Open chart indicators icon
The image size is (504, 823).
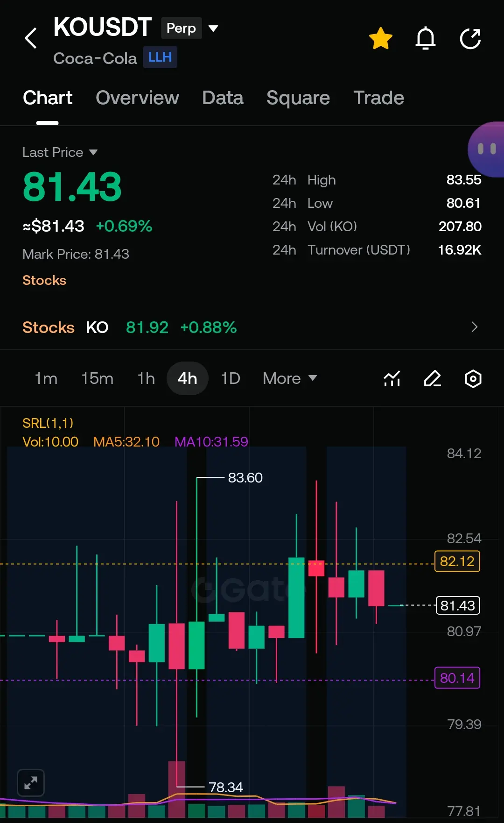(392, 378)
